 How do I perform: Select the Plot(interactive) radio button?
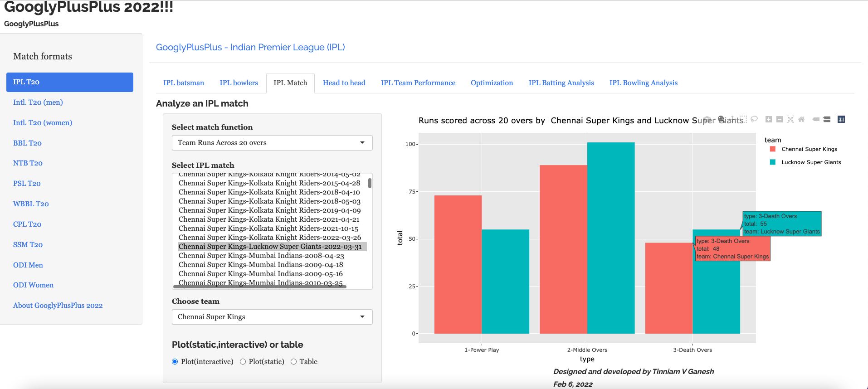coord(175,362)
